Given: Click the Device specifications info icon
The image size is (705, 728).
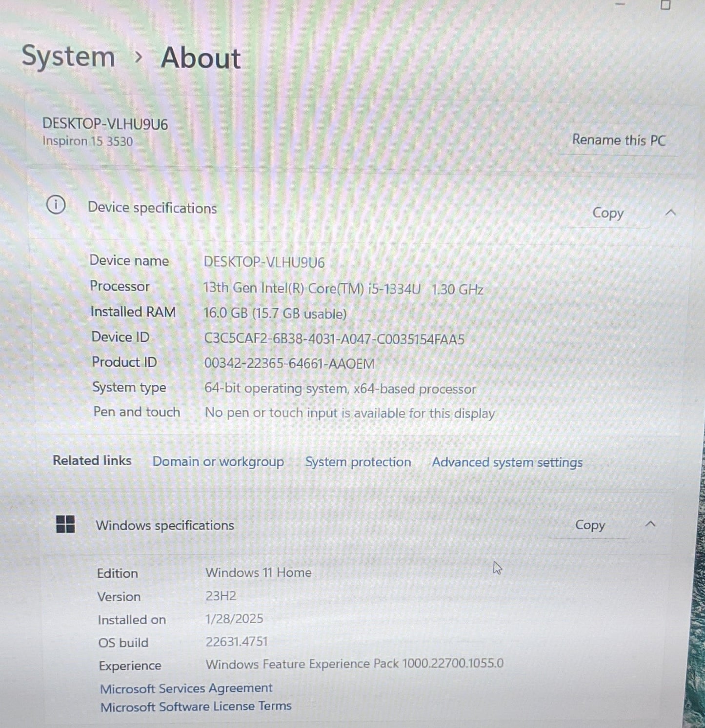Looking at the screenshot, I should coord(56,205).
